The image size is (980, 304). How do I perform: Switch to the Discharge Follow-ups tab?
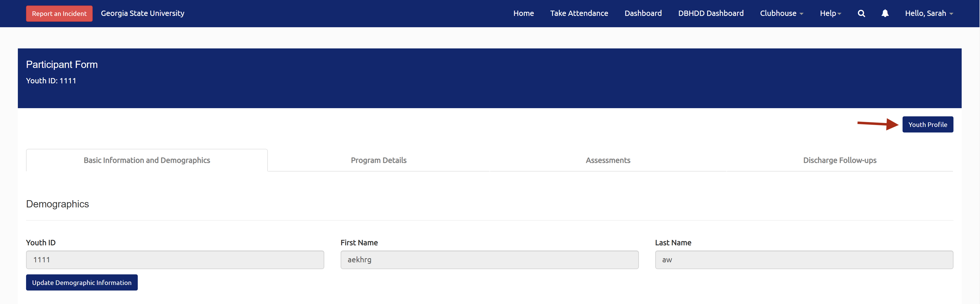[840, 160]
